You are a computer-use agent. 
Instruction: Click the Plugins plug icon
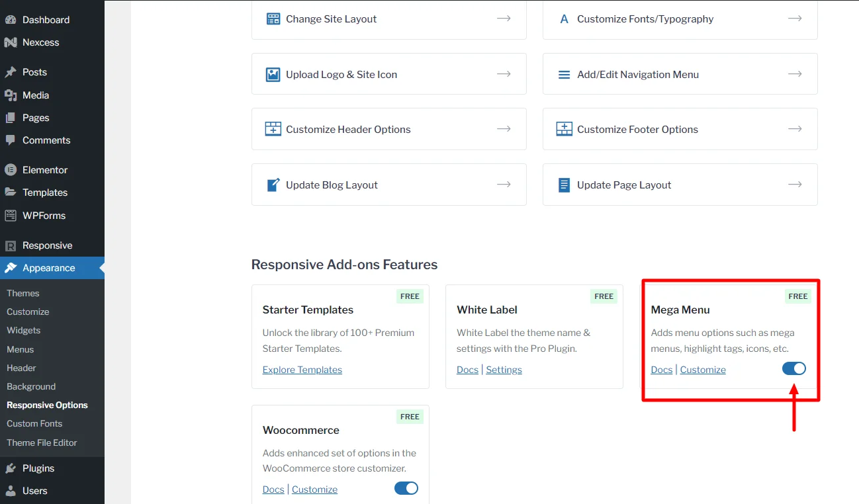click(11, 468)
